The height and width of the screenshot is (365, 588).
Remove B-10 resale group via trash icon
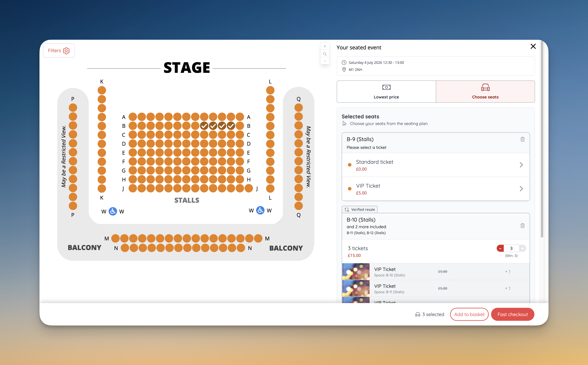point(522,225)
